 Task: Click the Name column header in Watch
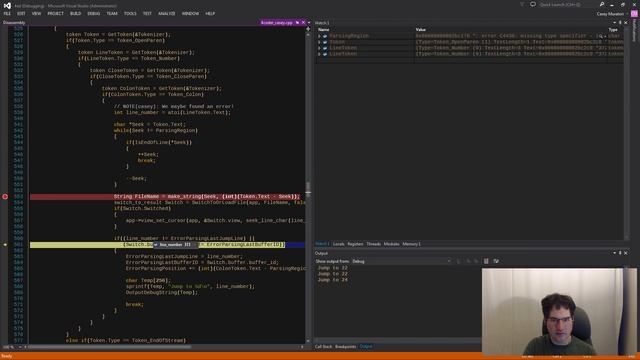[x=324, y=30]
